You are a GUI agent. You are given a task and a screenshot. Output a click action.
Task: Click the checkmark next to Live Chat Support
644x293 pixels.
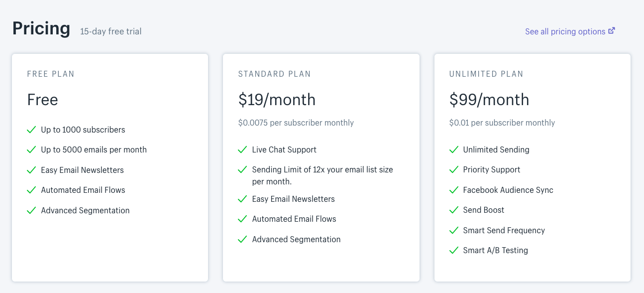pyautogui.click(x=242, y=149)
